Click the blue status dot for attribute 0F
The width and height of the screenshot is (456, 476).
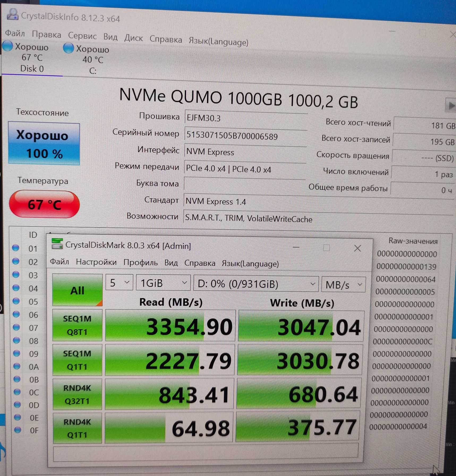[x=18, y=430]
